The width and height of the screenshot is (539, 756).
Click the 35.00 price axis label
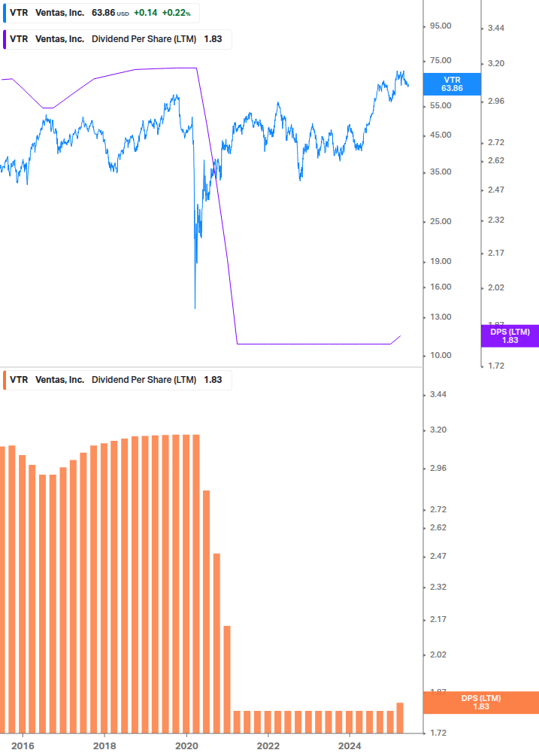point(441,172)
